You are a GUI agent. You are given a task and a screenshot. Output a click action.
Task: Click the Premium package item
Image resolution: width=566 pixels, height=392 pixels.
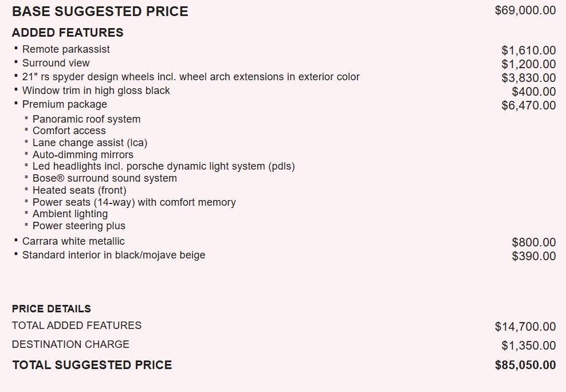(65, 104)
